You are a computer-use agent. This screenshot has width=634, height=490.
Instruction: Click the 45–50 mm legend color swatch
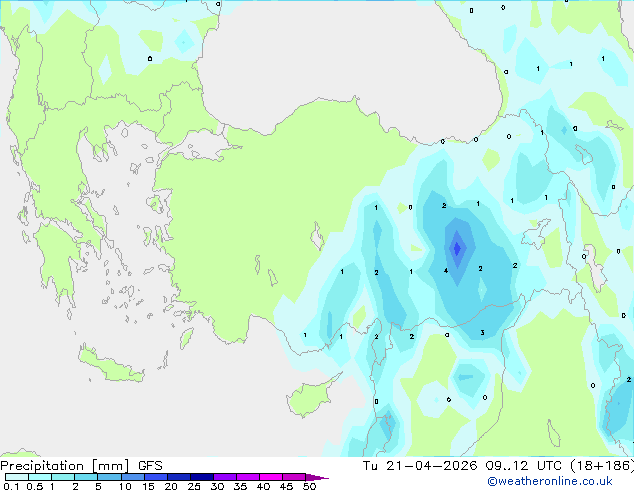click(x=294, y=477)
